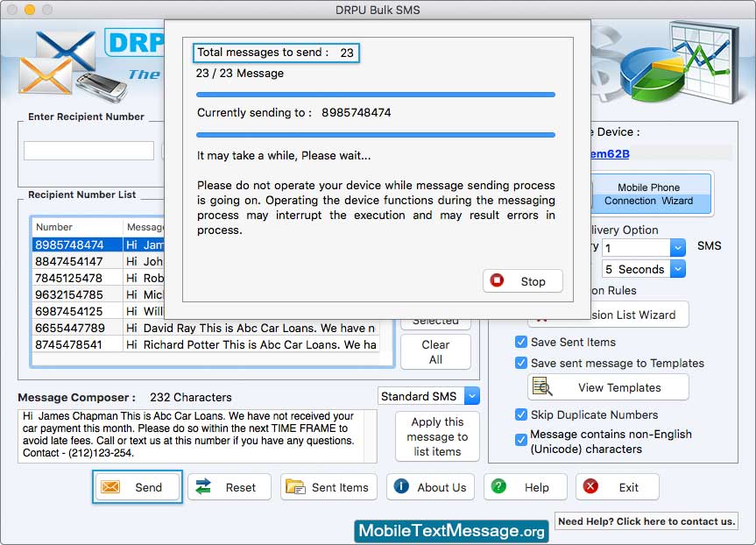Click the red X Exit icon
Screen dimensions: 756x545
(590, 485)
